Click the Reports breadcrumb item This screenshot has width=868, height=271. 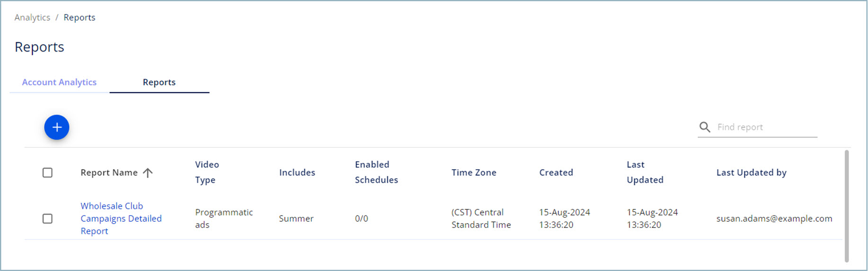(80, 18)
